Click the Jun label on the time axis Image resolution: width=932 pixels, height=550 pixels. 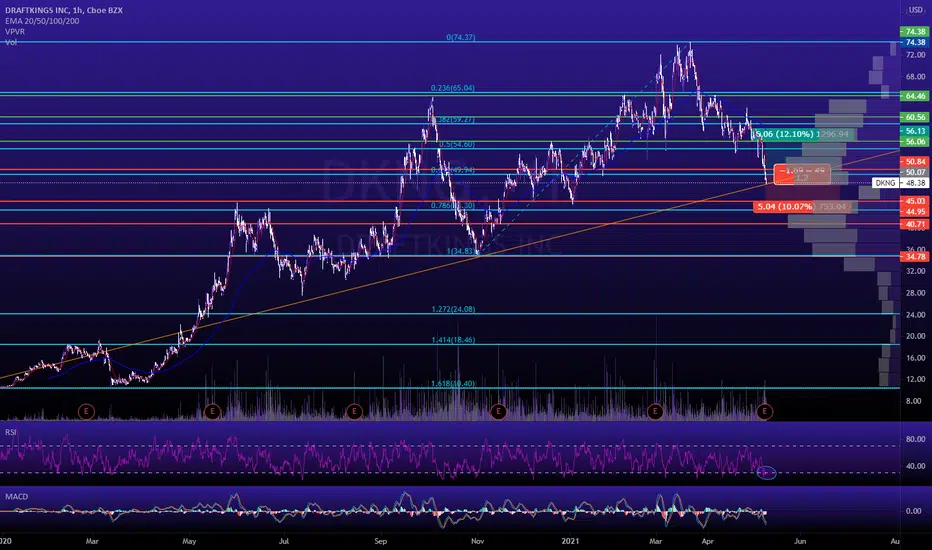[801, 542]
